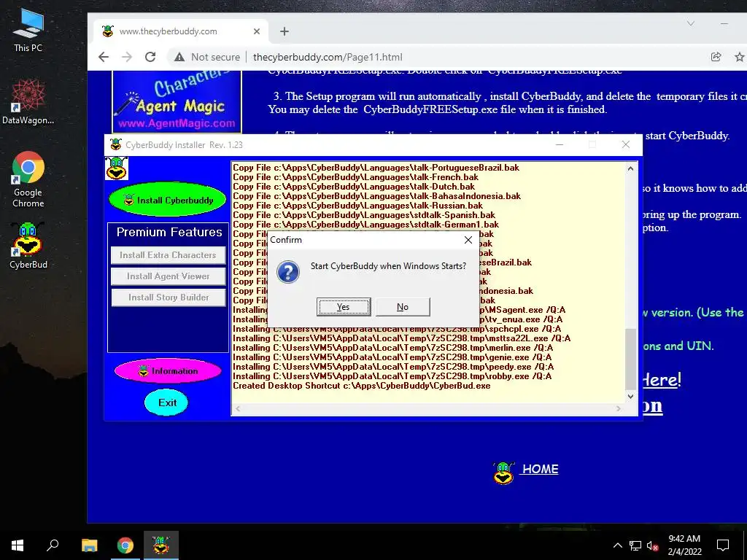This screenshot has width=747, height=560.
Task: Click the mascot icon beside HOME
Action: tap(503, 472)
